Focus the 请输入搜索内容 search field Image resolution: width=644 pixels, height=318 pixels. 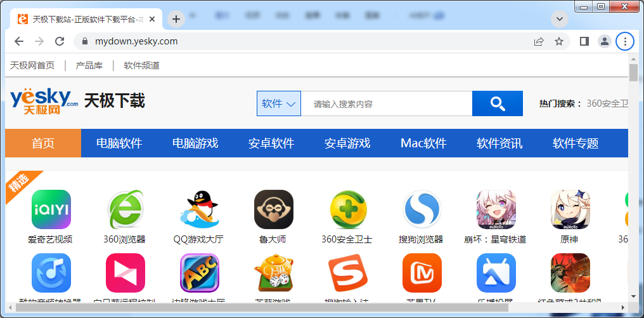click(387, 103)
